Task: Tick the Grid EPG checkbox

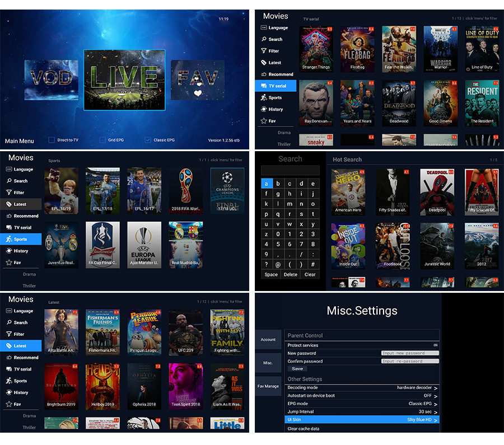Action: pyautogui.click(x=102, y=140)
